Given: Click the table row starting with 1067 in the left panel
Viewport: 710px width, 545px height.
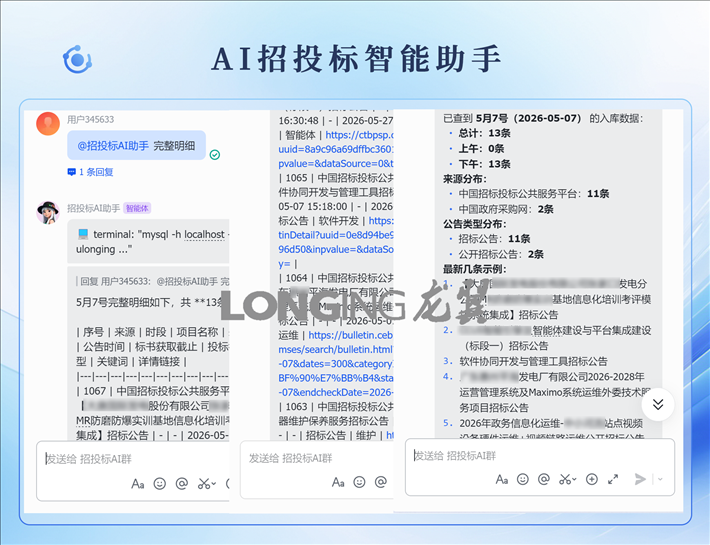Looking at the screenshot, I should [153, 391].
